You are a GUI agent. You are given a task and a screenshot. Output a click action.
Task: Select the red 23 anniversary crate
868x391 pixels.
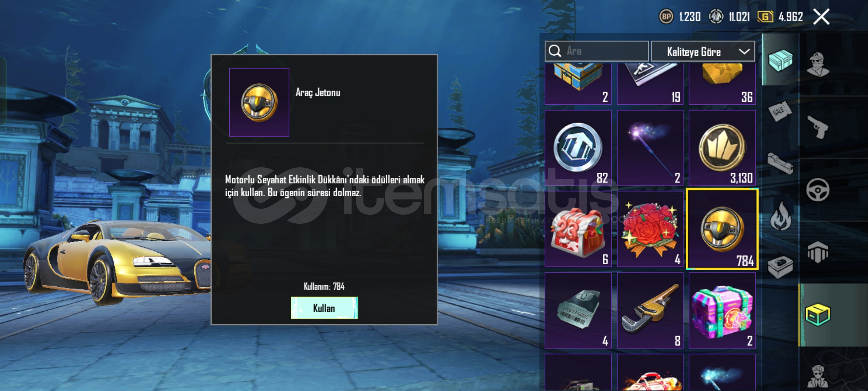578,229
